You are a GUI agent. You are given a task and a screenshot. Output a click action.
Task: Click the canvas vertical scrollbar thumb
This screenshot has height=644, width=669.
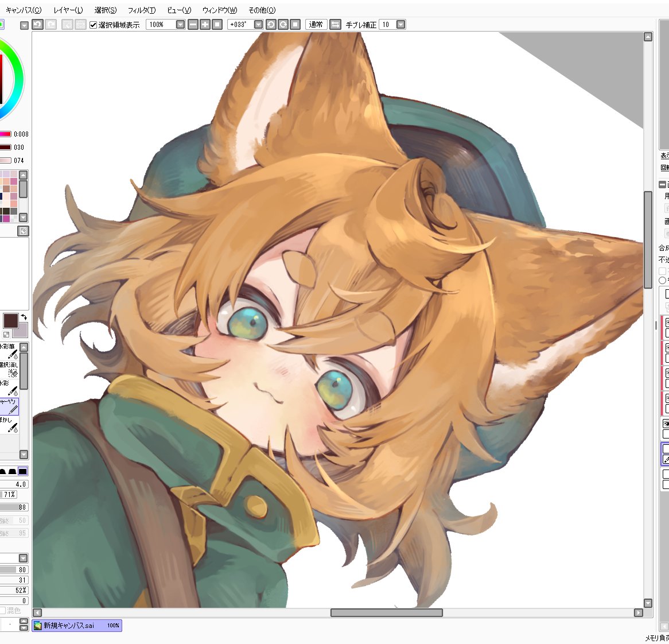tap(648, 240)
